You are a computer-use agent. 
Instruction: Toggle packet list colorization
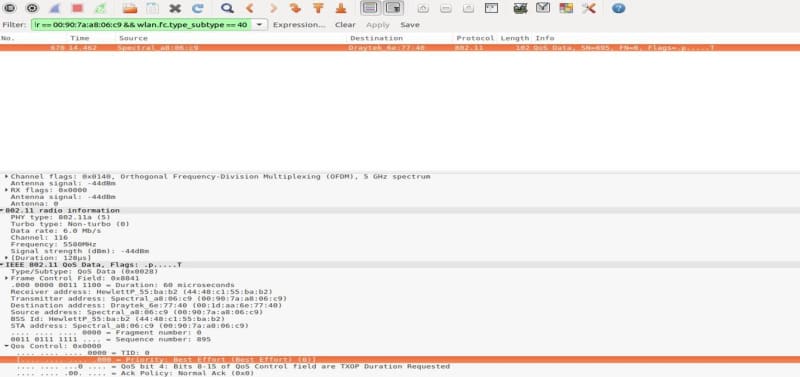click(x=370, y=8)
